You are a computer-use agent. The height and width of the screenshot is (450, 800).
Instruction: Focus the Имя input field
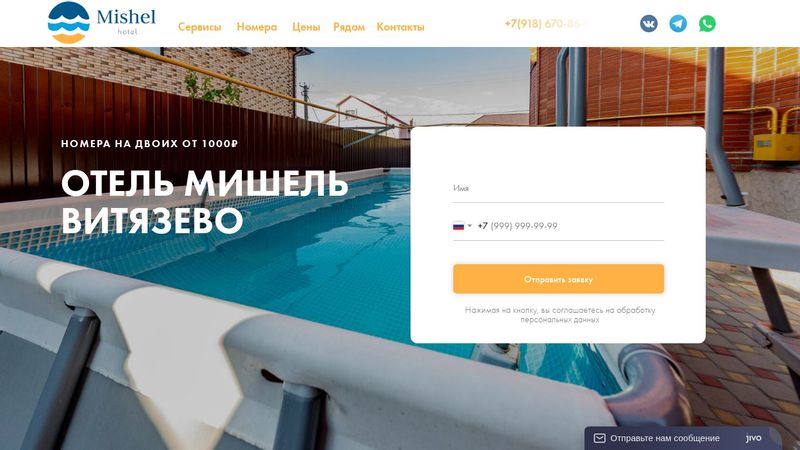pyautogui.click(x=558, y=188)
